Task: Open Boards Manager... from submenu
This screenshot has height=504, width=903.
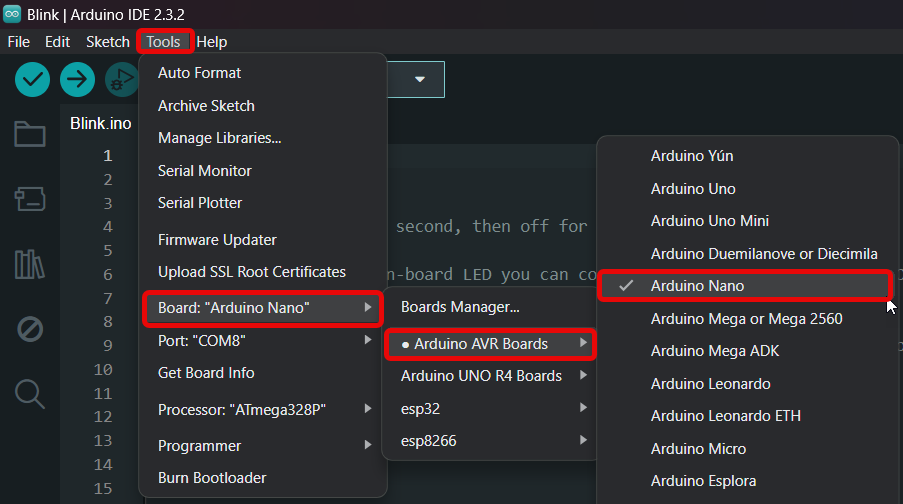Action: (490, 308)
